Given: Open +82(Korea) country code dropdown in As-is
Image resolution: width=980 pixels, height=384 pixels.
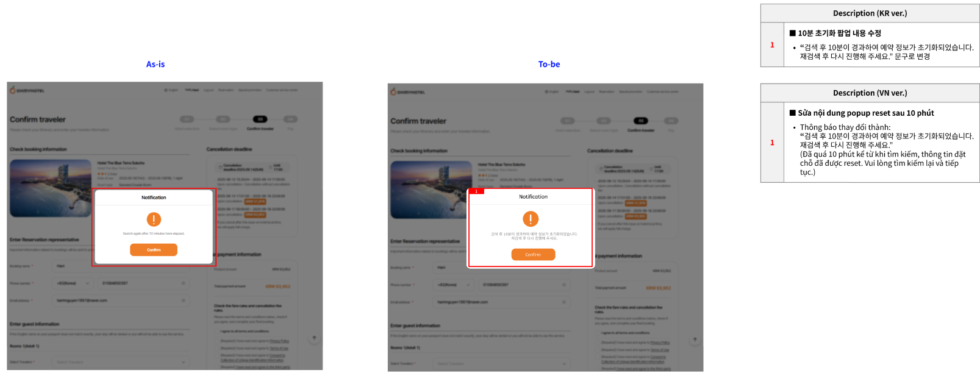Looking at the screenshot, I should [73, 283].
